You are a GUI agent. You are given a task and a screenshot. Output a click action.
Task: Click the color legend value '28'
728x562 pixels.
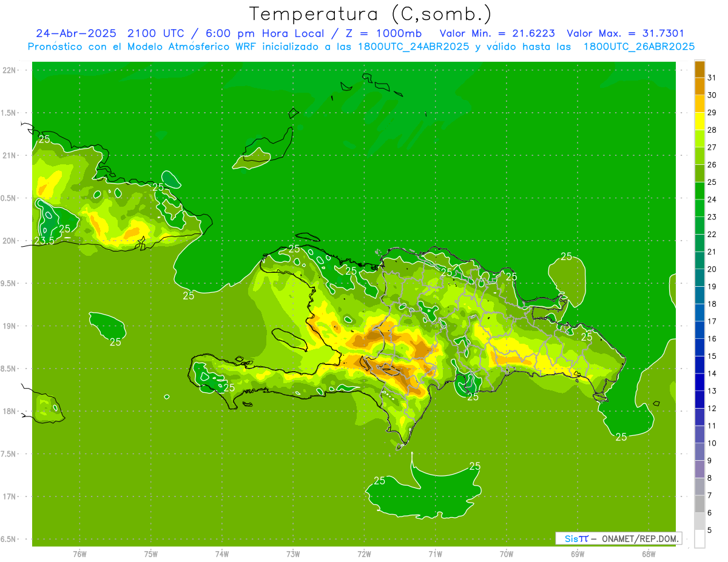(x=712, y=130)
